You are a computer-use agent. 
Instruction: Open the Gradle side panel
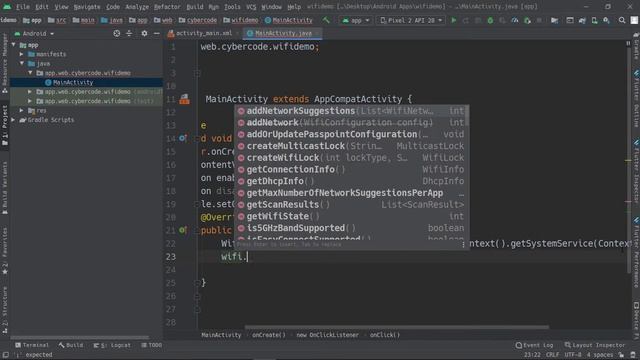pos(636,46)
